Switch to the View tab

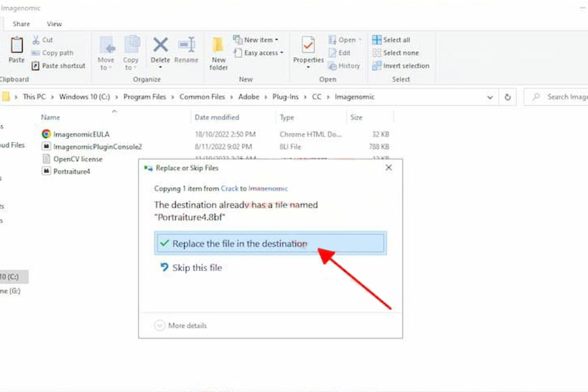[54, 24]
